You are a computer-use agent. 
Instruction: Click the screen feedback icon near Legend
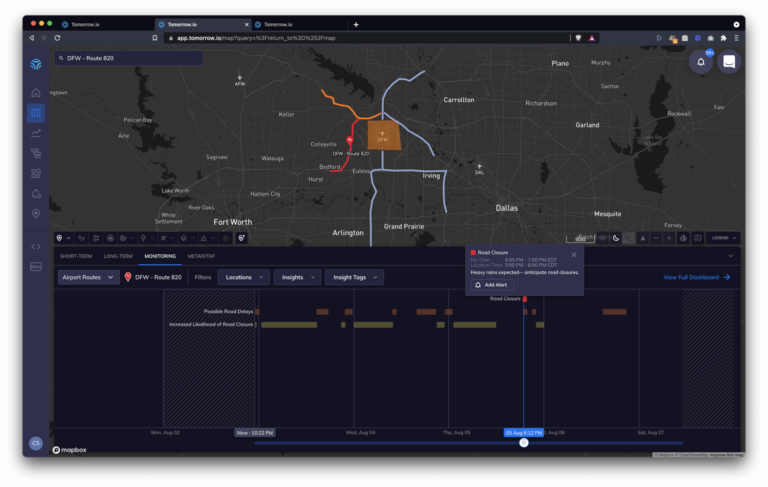click(697, 238)
